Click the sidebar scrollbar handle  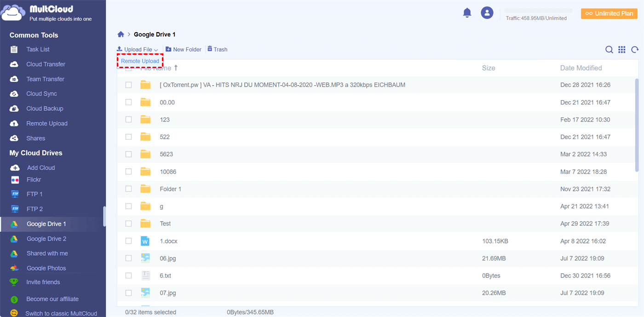point(104,216)
